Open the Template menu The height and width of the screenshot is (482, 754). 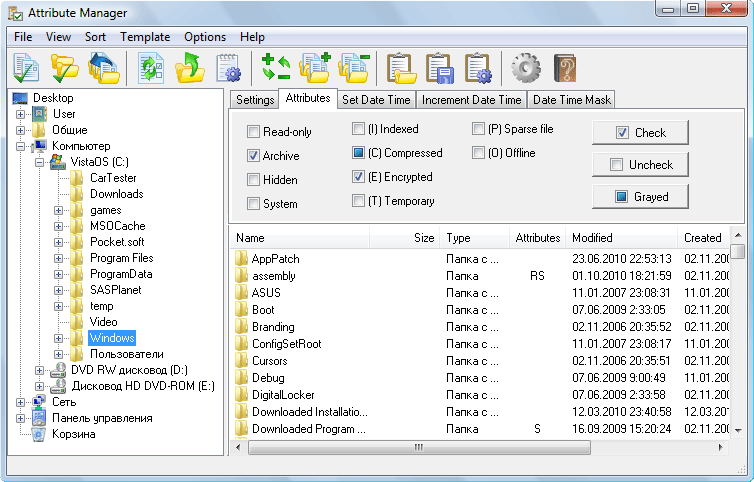click(x=145, y=37)
